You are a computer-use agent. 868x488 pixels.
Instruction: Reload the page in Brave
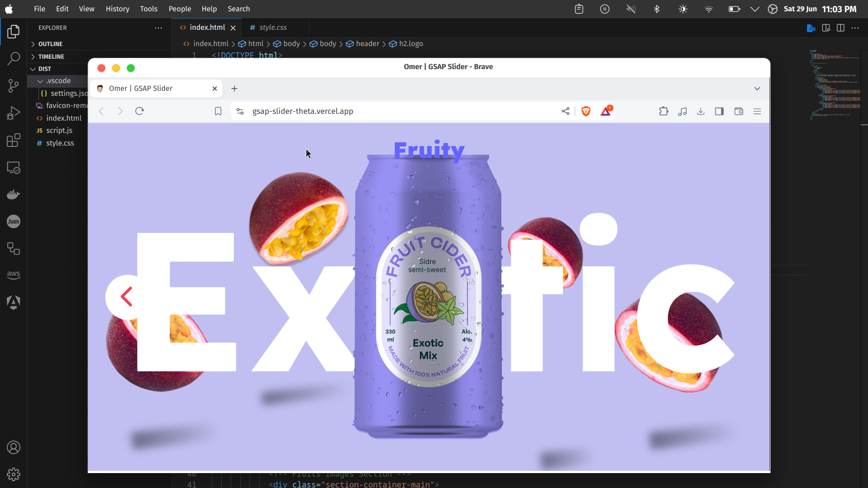point(139,111)
